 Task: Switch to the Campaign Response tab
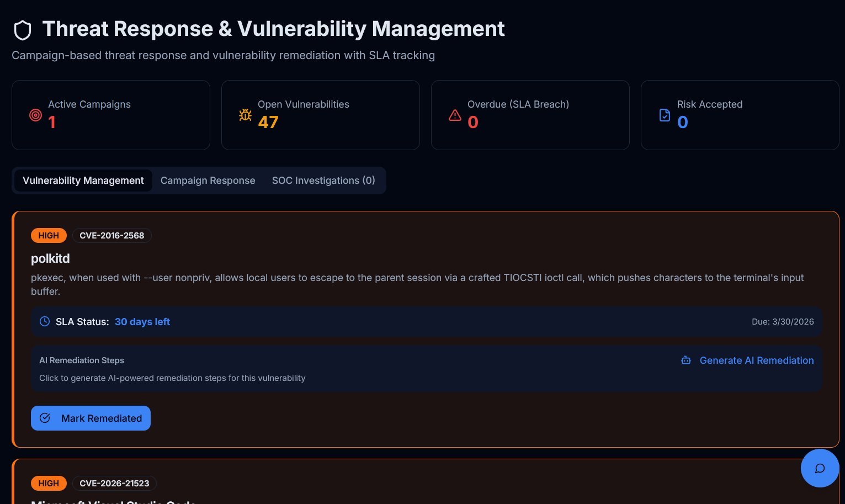[208, 181]
